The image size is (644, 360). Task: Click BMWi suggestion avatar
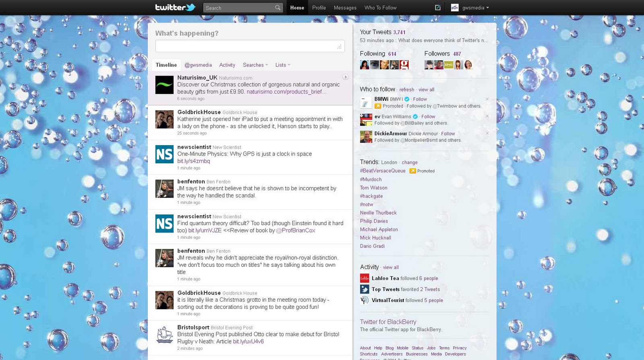click(366, 103)
